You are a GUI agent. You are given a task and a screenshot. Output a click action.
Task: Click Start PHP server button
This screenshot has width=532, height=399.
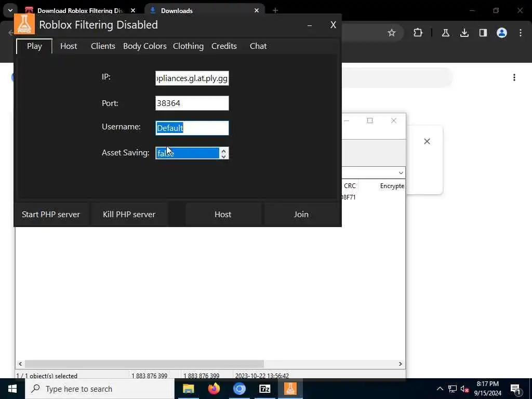pyautogui.click(x=51, y=215)
